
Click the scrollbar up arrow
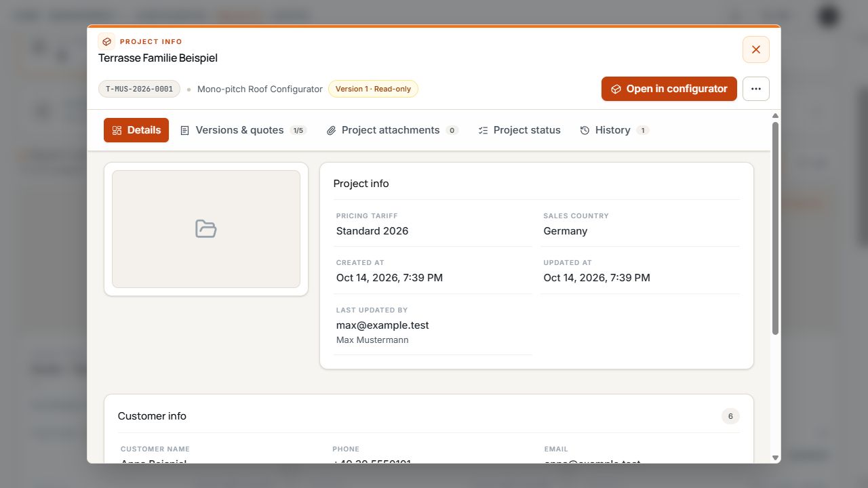[x=775, y=116]
